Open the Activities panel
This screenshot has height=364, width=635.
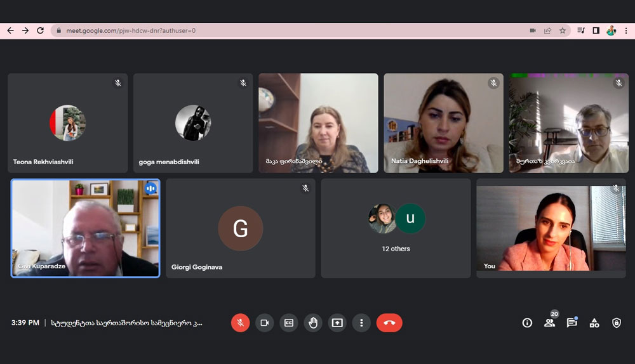tap(594, 323)
